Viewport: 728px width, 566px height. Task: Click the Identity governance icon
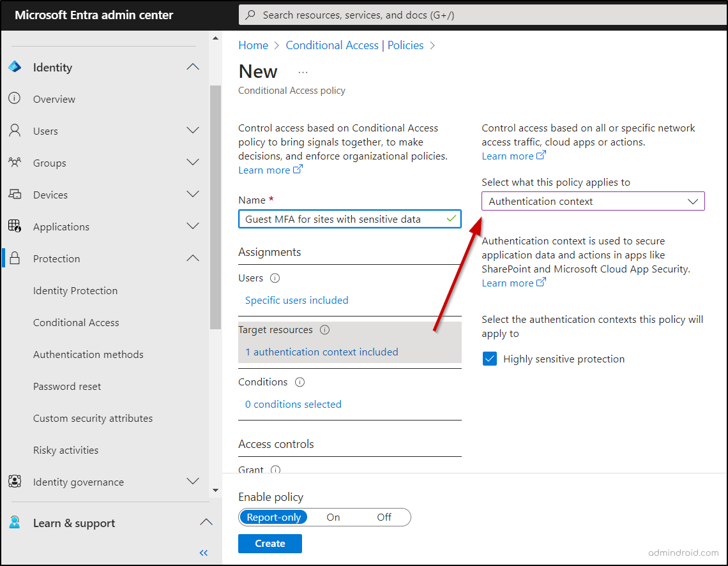[15, 482]
